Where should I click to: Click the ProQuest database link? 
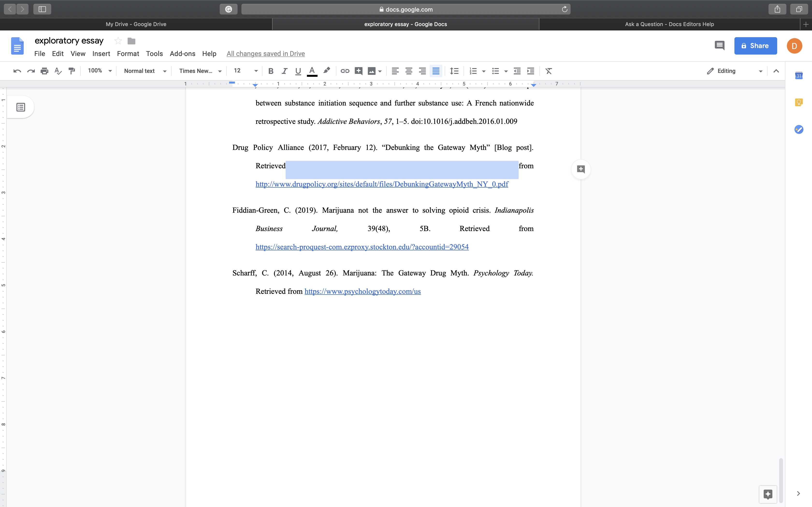tap(362, 246)
